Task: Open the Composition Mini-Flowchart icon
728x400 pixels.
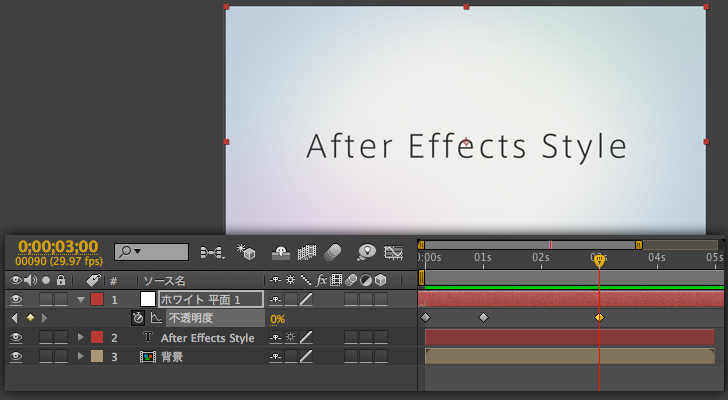Action: click(212, 252)
